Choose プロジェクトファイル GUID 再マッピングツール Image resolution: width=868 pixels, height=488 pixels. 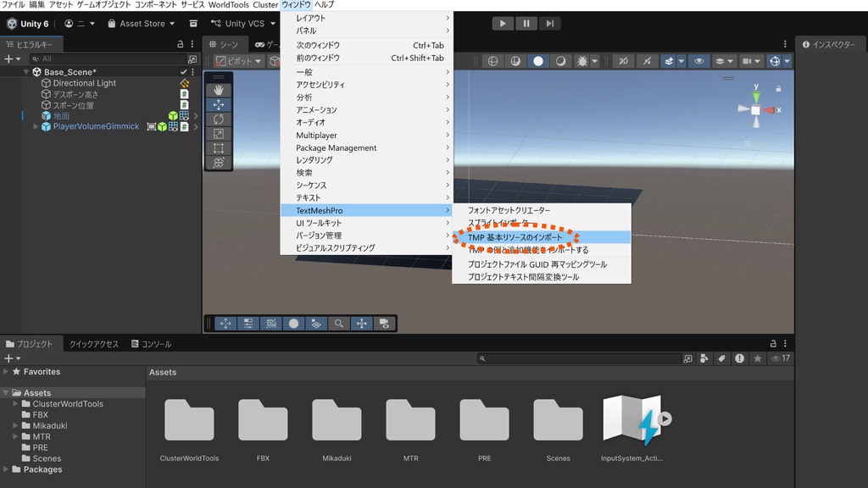[542, 264]
